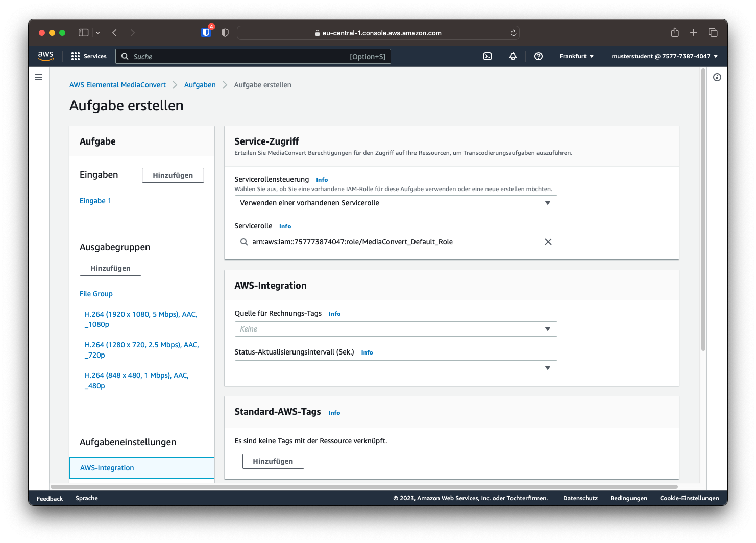Focus the AWS Suche search box
This screenshot has height=543, width=756.
tap(253, 56)
